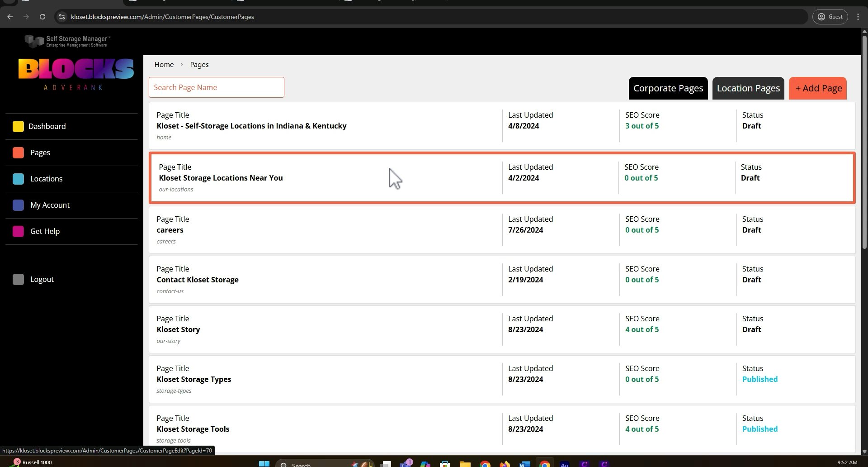Click the taskbar Search box
The width and height of the screenshot is (868, 467).
(x=325, y=464)
